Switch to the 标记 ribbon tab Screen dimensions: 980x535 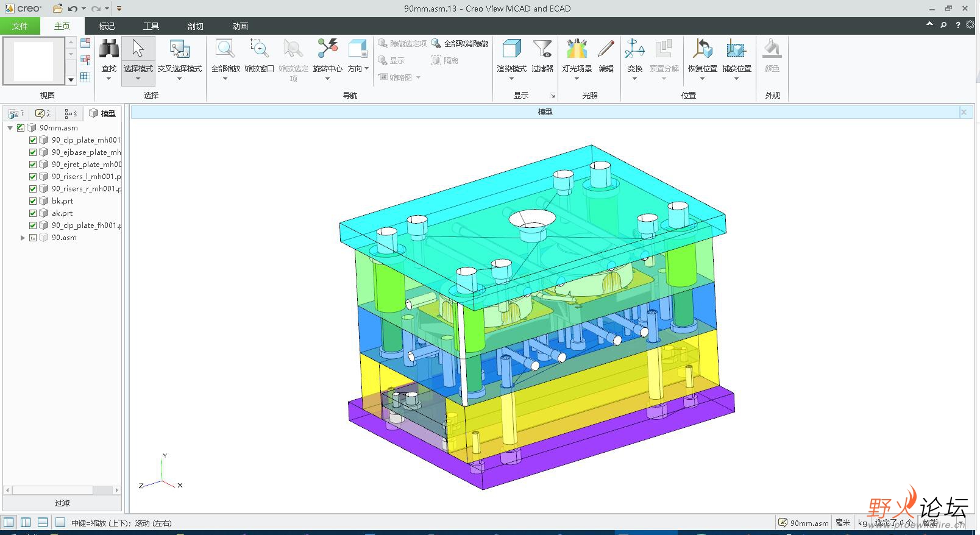[x=107, y=26]
